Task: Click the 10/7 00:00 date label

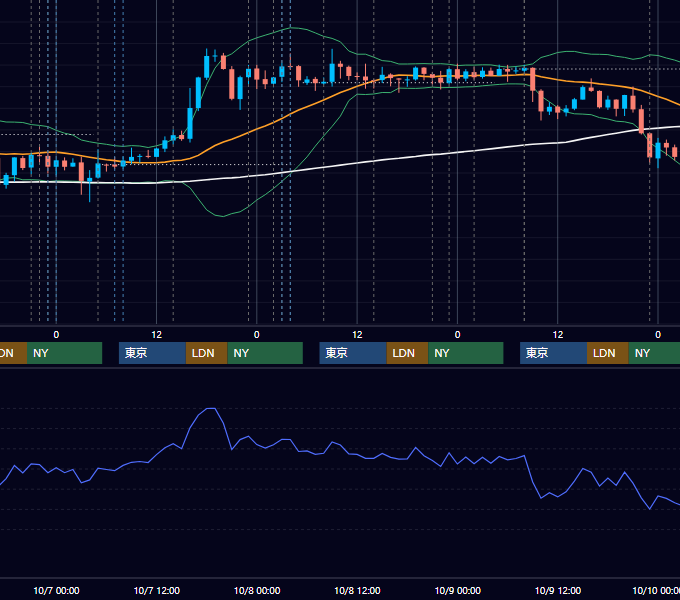Action: click(56, 590)
